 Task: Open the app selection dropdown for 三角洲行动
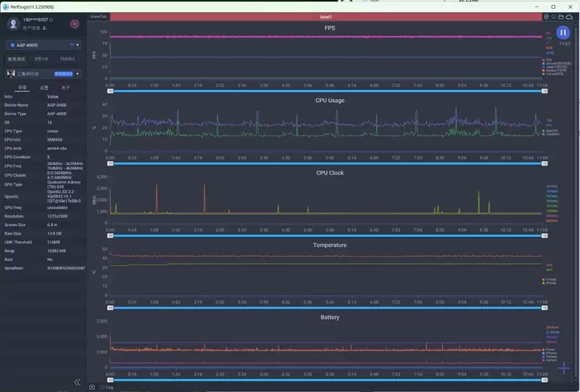click(x=78, y=73)
